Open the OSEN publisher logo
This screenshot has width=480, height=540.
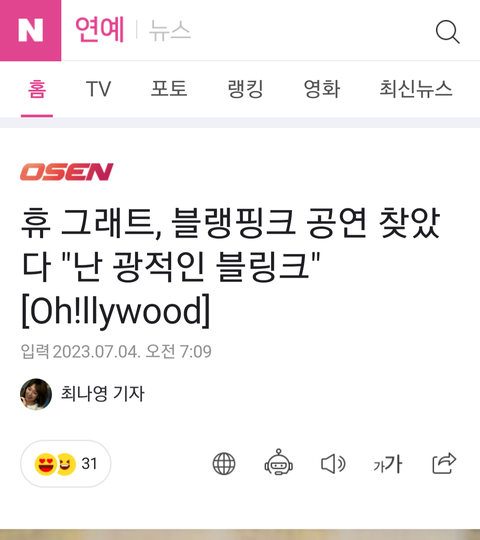click(66, 172)
